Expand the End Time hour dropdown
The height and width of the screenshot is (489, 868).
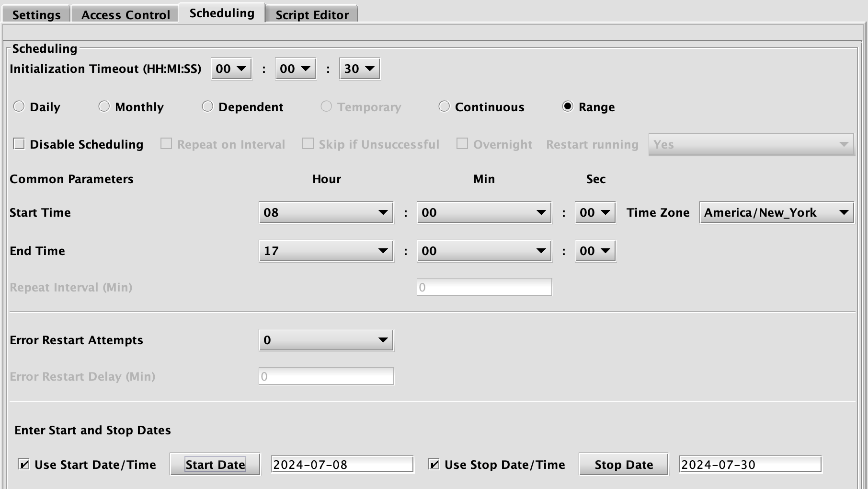click(326, 251)
